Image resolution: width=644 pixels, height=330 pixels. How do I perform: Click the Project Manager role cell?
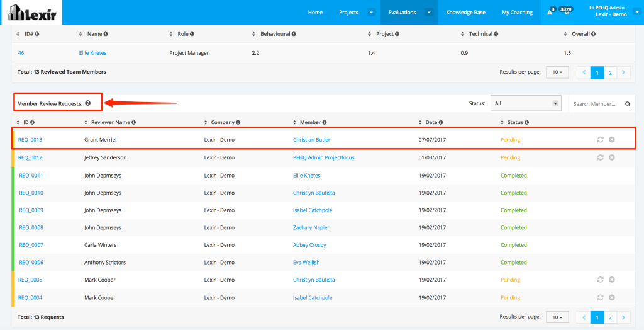189,53
